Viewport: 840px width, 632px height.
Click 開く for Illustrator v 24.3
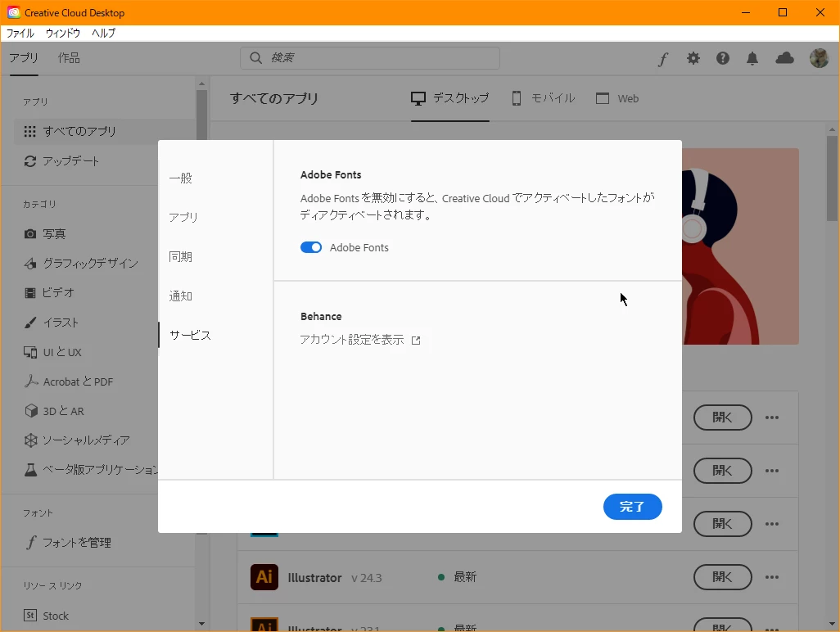point(723,577)
